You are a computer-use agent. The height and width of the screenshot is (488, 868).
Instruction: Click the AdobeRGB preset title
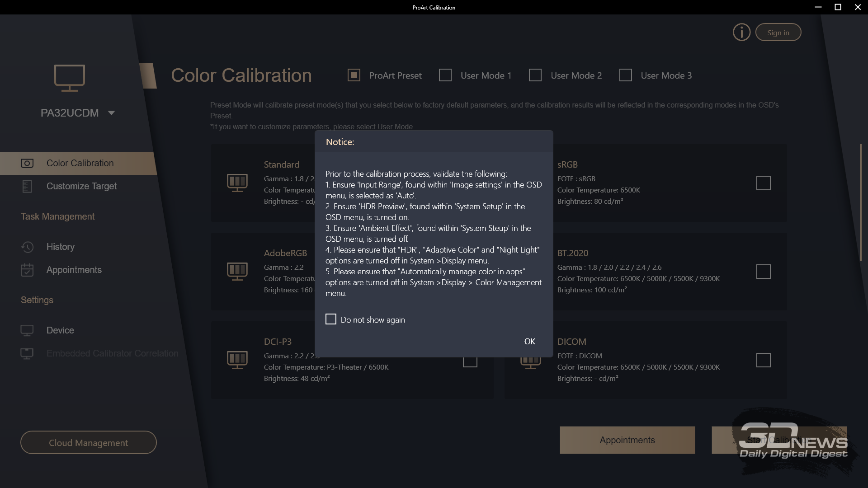(285, 253)
